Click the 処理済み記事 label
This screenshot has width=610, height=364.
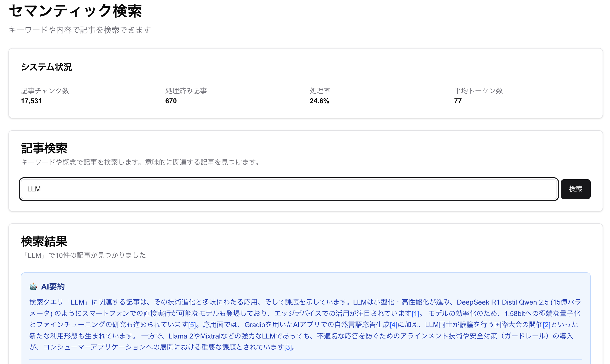(x=186, y=91)
